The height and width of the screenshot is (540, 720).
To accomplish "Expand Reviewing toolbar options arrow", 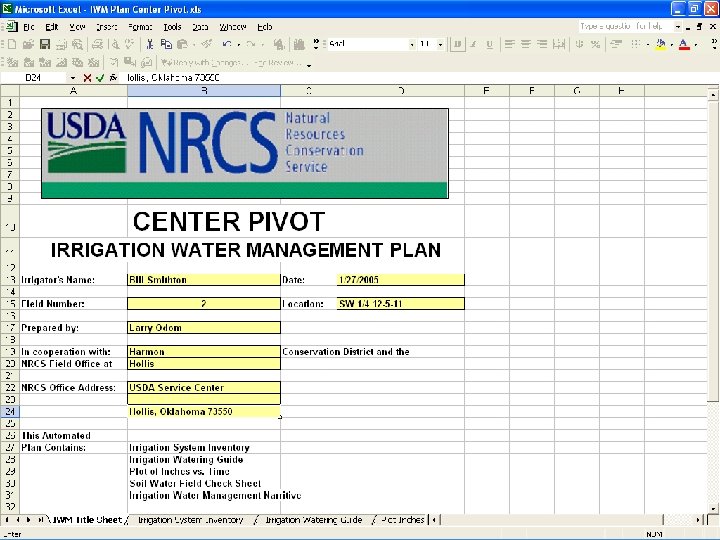I will [x=309, y=65].
